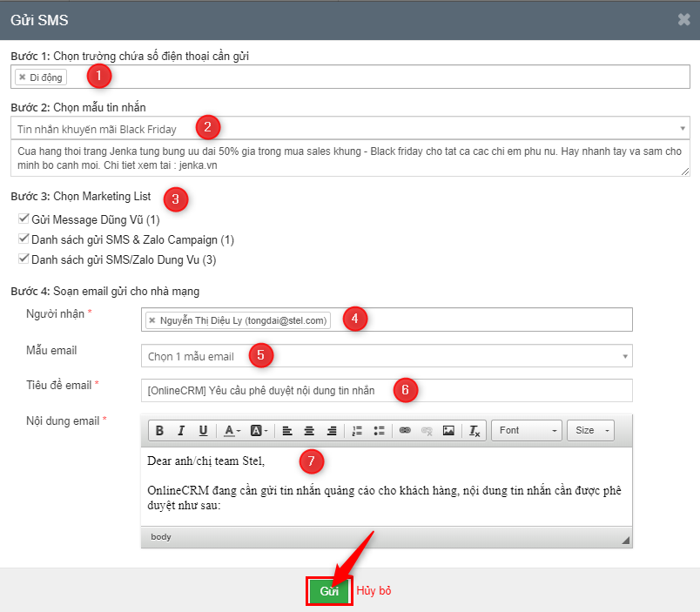Click the Người nhận recipient field

pyautogui.click(x=387, y=319)
